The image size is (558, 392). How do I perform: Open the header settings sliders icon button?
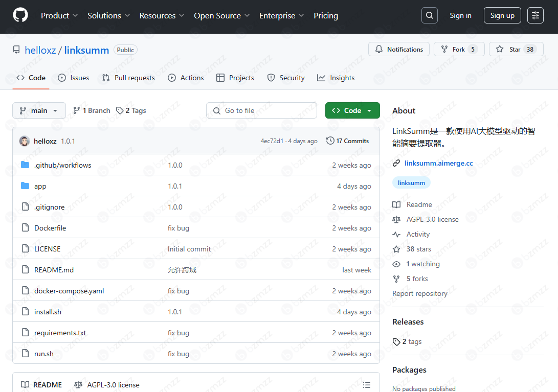(535, 15)
